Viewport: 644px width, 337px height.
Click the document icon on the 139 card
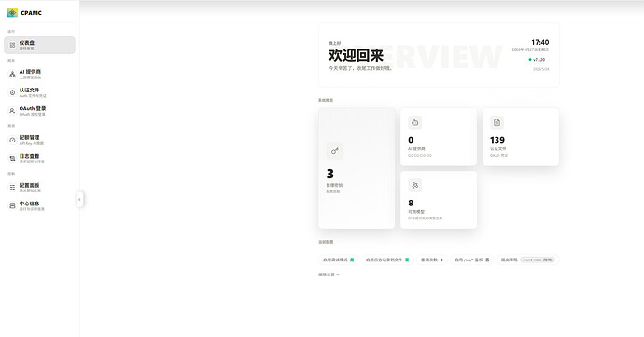point(497,122)
